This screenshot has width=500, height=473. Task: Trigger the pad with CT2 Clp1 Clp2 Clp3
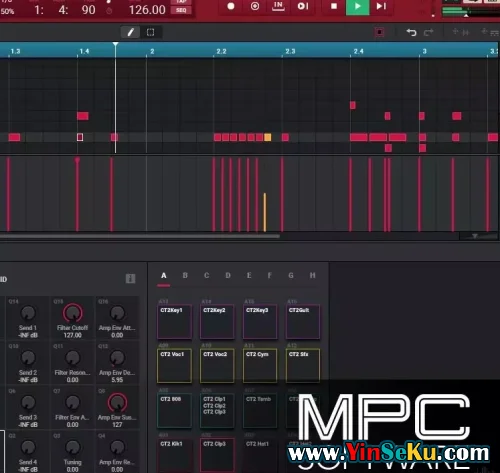(217, 411)
